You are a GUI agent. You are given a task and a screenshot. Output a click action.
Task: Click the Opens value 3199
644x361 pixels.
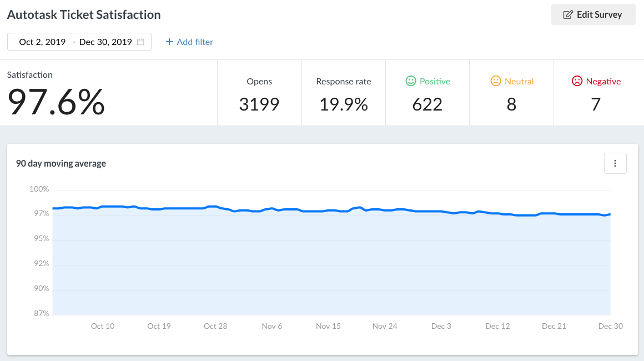tap(259, 104)
